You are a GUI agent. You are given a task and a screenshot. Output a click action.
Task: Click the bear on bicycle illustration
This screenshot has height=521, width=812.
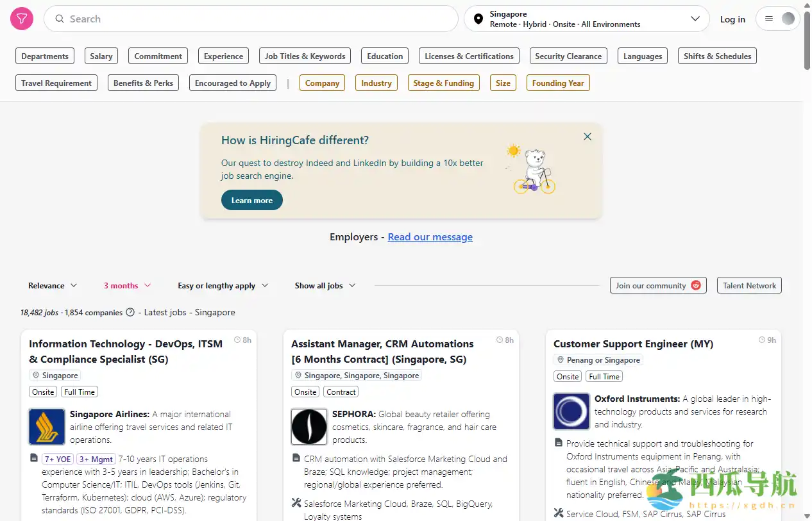pos(534,169)
